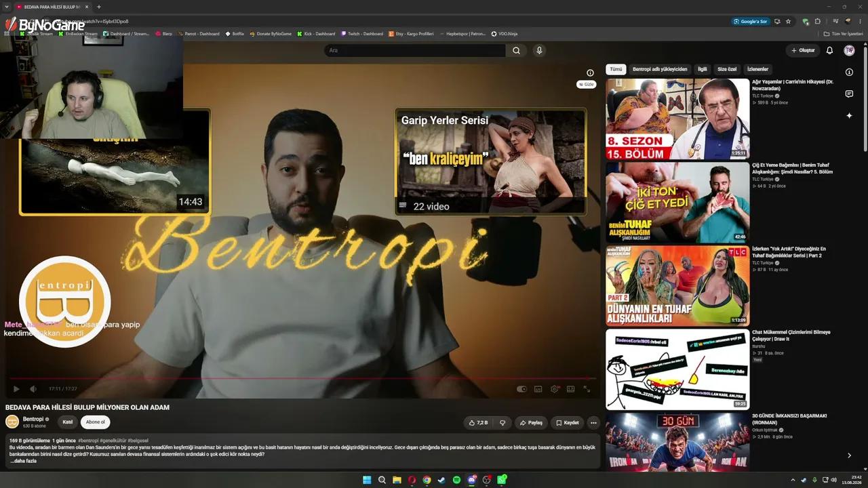Screen dimensions: 868x488
Task: Click the 'Katıl' join button
Action: (68, 422)
